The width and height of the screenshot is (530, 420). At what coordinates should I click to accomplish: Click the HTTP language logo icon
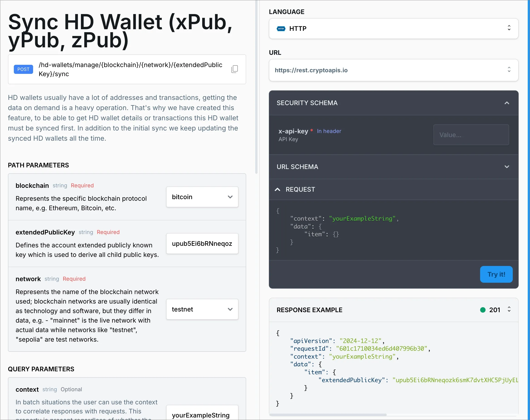click(x=281, y=29)
